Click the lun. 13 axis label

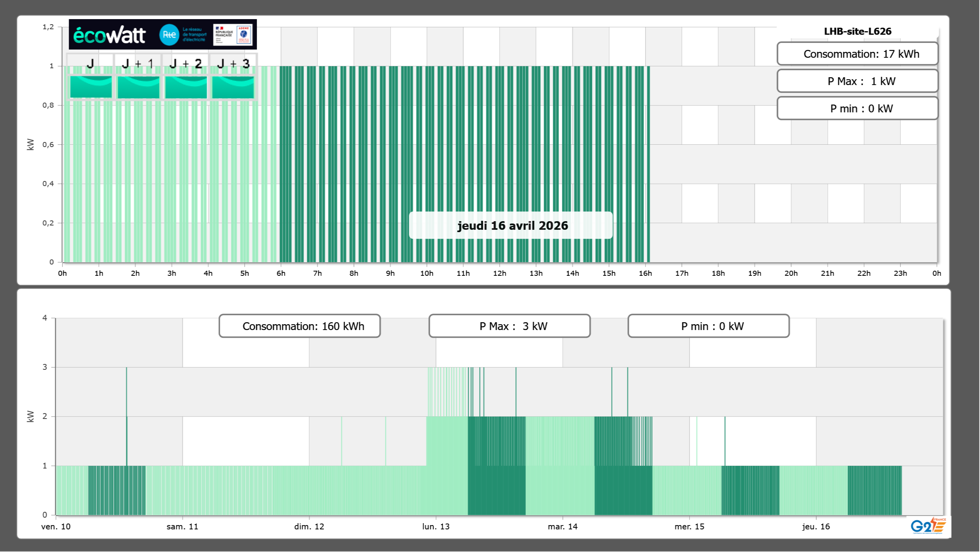coord(436,527)
